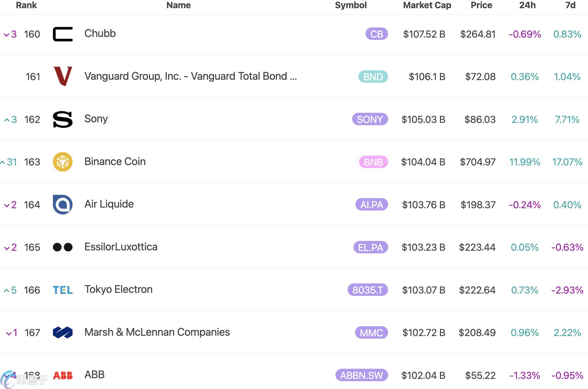Image resolution: width=588 pixels, height=389 pixels.
Task: Click the up-31 rank change arrow
Action: click(3, 162)
